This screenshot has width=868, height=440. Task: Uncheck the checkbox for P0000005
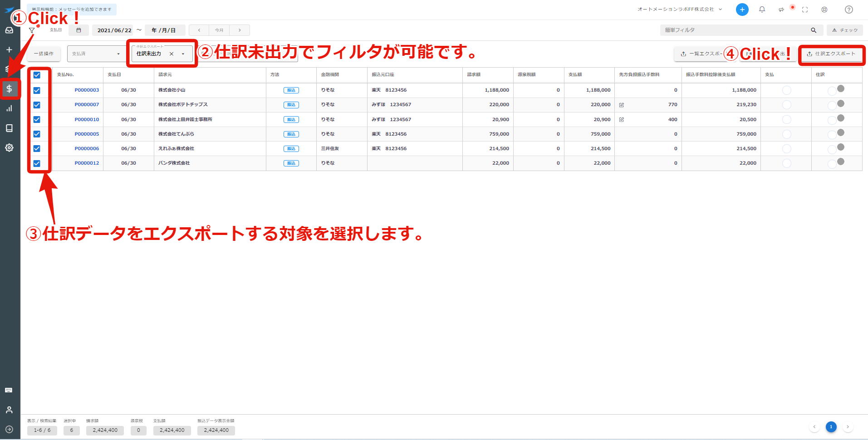click(37, 134)
